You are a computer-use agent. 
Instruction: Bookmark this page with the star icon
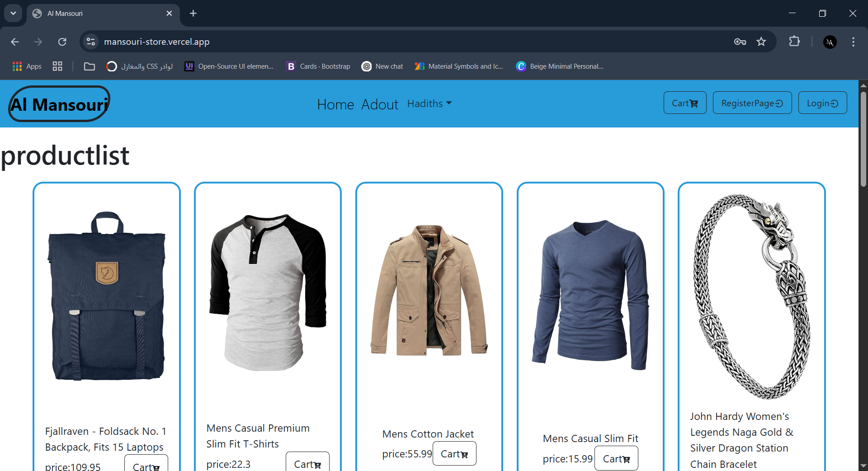761,42
